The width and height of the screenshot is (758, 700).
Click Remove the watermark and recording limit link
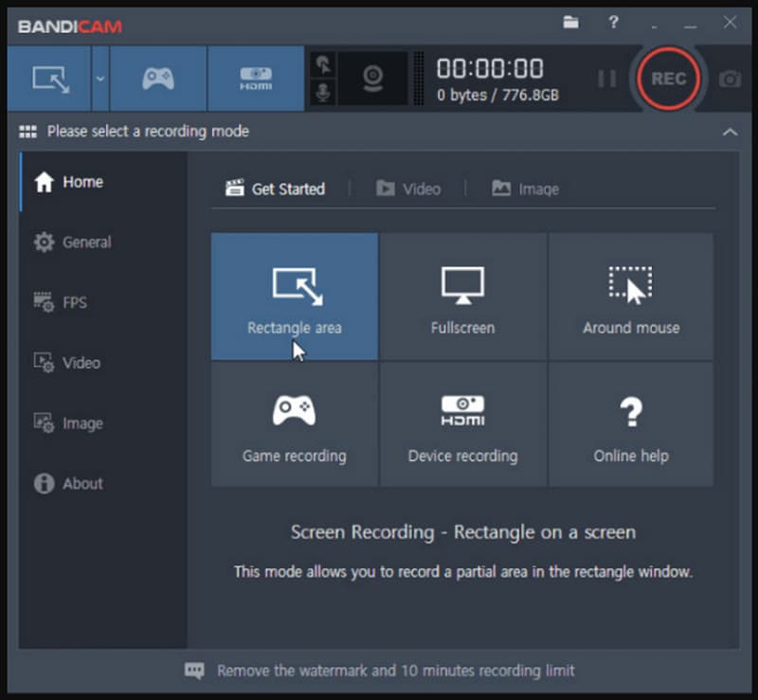(395, 671)
